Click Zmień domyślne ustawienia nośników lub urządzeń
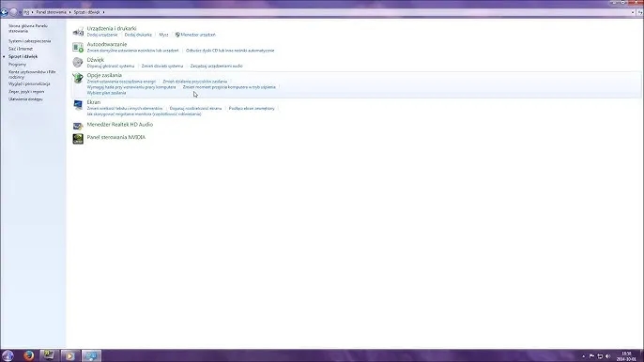The width and height of the screenshot is (644, 362). coord(132,51)
